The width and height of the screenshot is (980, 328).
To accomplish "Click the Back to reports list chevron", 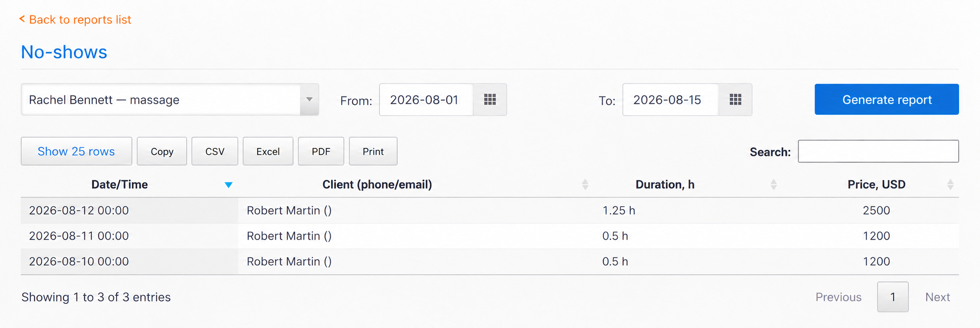I will coord(22,19).
